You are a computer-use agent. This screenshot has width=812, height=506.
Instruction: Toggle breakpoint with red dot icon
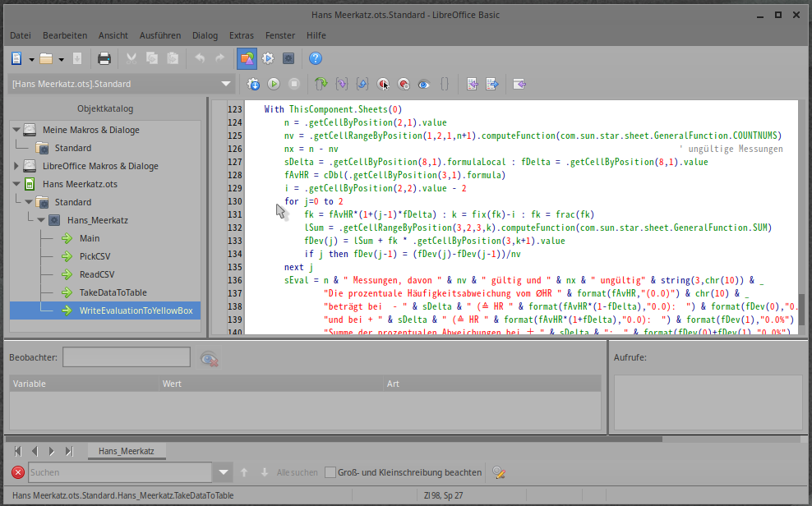(x=383, y=84)
